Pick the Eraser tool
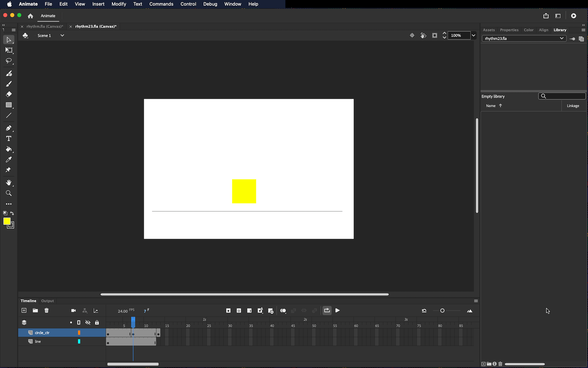This screenshot has height=368, width=588. pyautogui.click(x=9, y=94)
